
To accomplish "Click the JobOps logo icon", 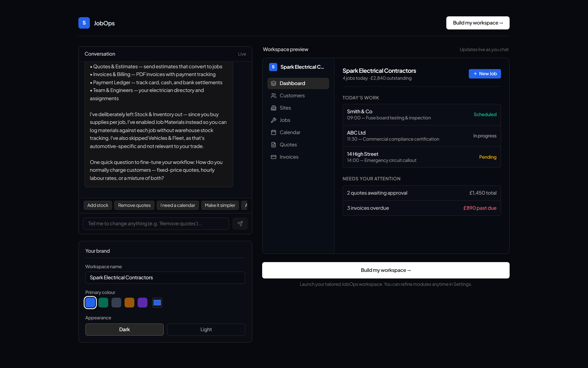I will 84,23.
